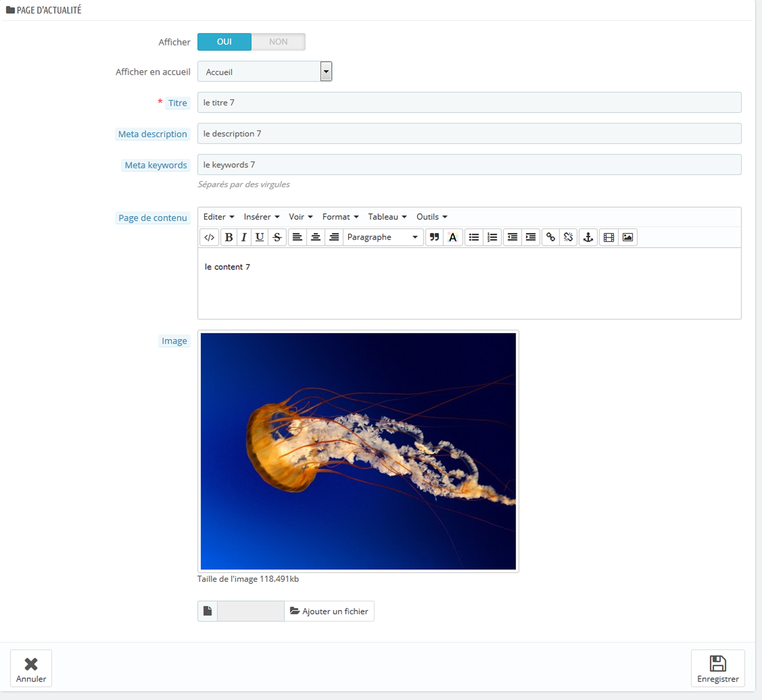The image size is (762, 700).
Task: Open the text color picker
Action: (x=452, y=237)
